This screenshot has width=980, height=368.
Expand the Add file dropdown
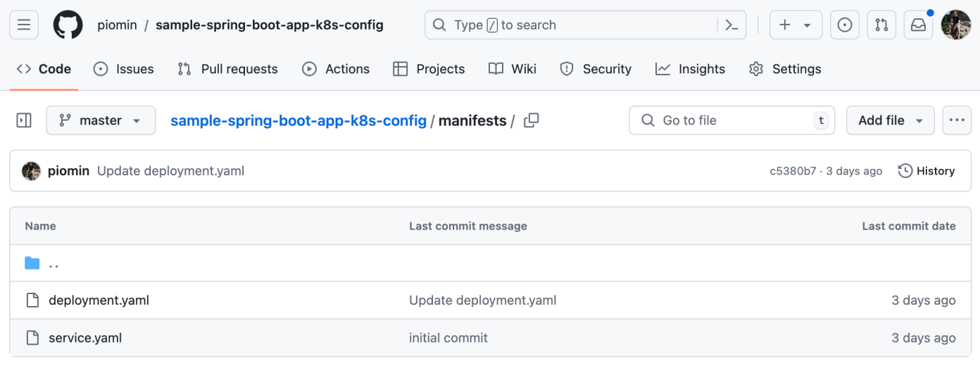click(x=891, y=120)
